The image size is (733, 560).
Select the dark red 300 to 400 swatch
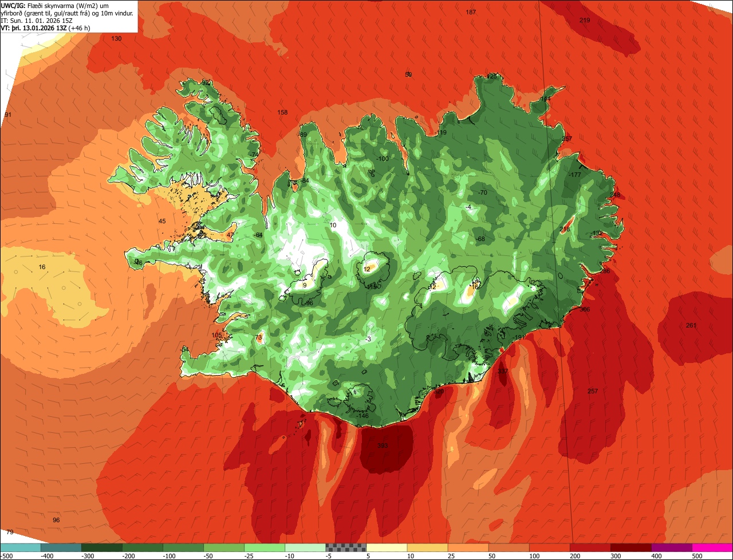630,547
